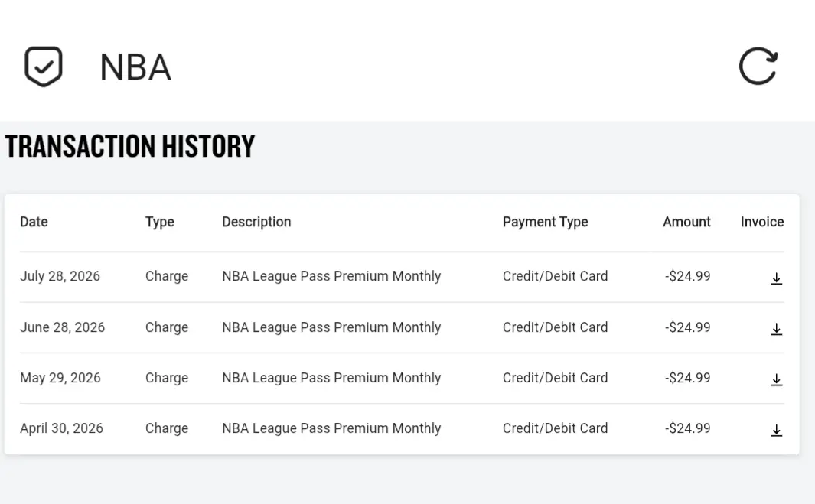The height and width of the screenshot is (504, 815).
Task: Click the shield checkmark icon beside NBA
Action: tap(44, 67)
